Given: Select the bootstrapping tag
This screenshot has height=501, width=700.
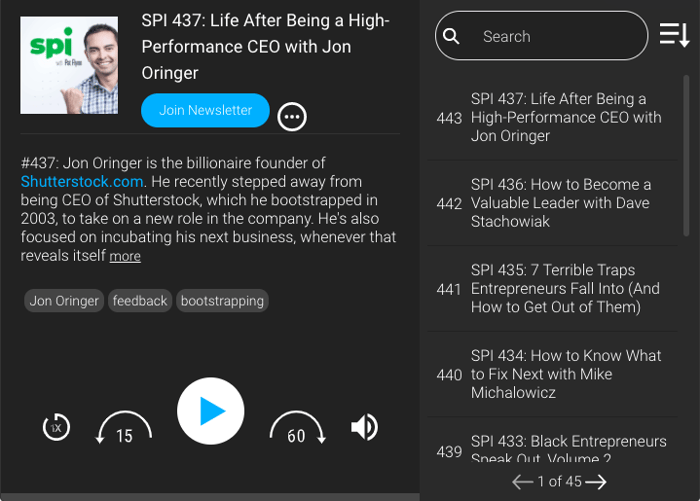Looking at the screenshot, I should [222, 300].
